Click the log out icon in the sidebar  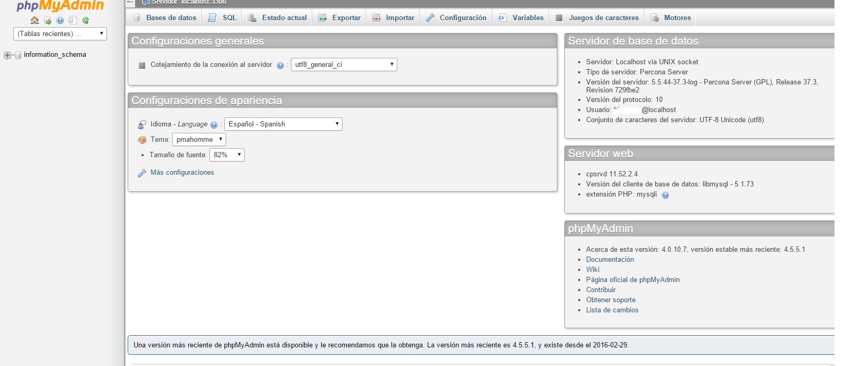click(48, 20)
